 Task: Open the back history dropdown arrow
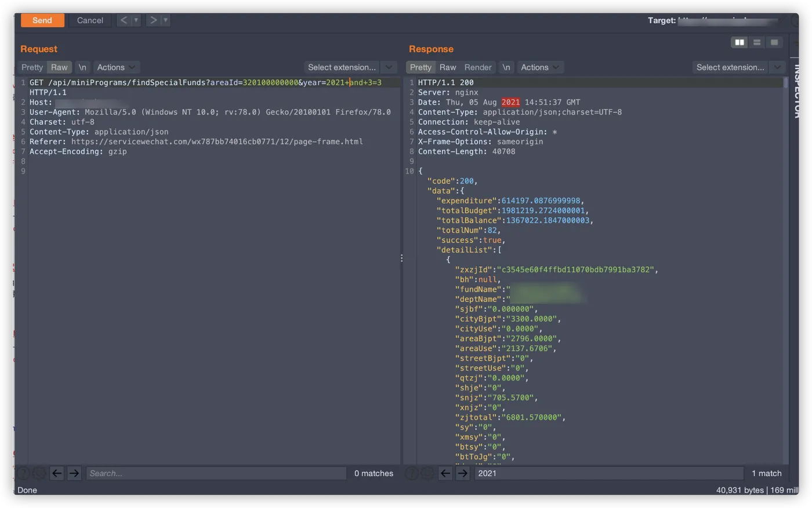click(x=136, y=20)
